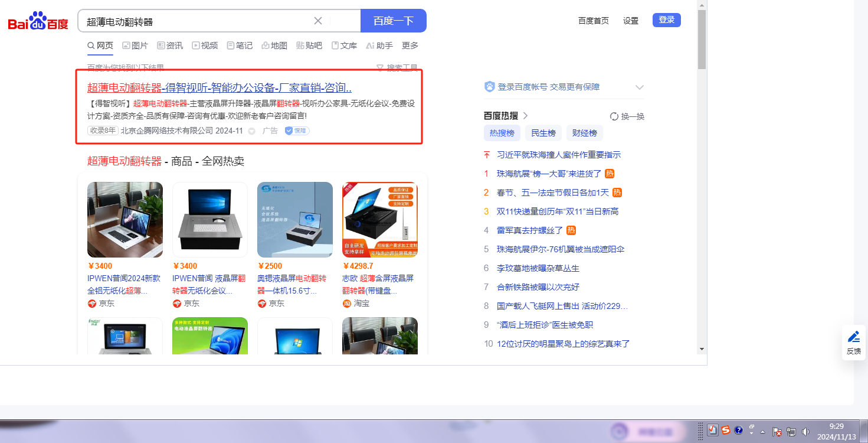Image resolution: width=868 pixels, height=443 pixels.
Task: Open hot search 珠海航展伊尔-76机翼被当成遮阳伞
Action: coord(561,249)
